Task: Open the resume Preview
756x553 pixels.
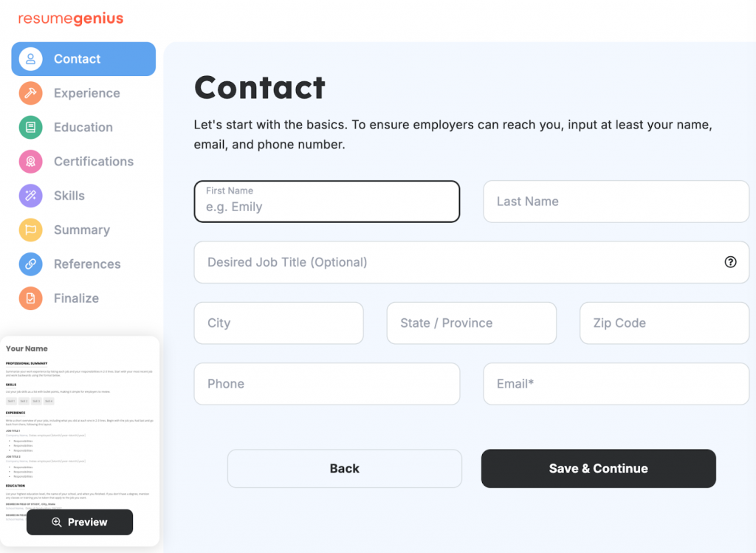Action: pos(80,522)
